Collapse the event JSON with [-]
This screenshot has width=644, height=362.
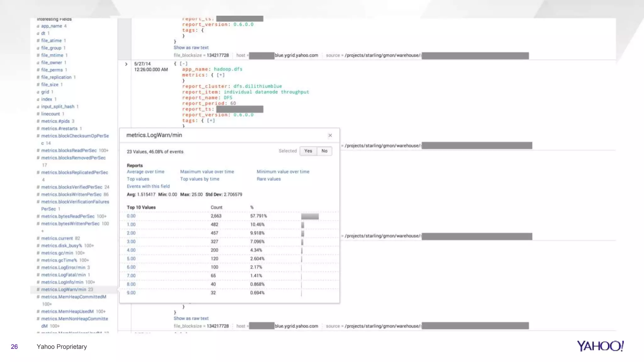(x=183, y=64)
